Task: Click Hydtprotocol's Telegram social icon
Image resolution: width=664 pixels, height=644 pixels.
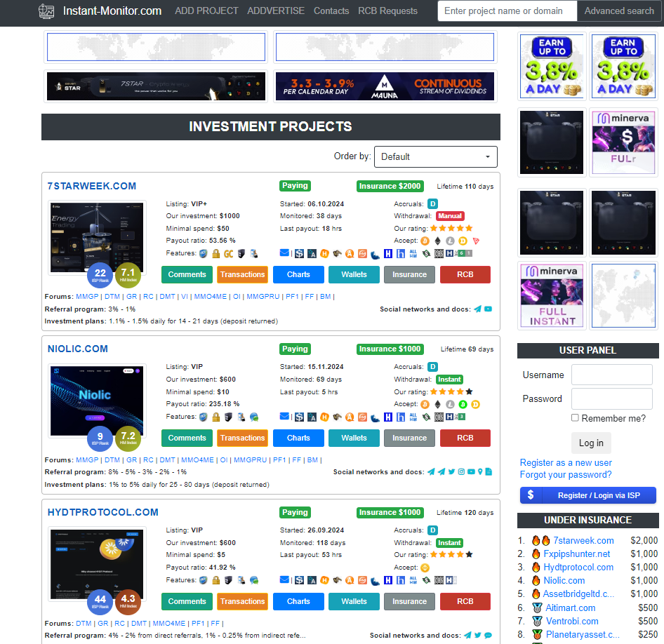Action: pyautogui.click(x=468, y=635)
